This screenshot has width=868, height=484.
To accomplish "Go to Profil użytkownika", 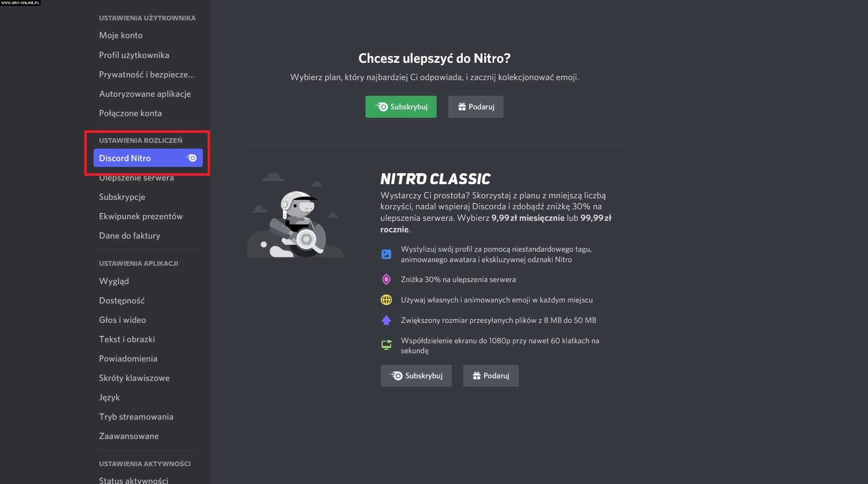I will [134, 55].
